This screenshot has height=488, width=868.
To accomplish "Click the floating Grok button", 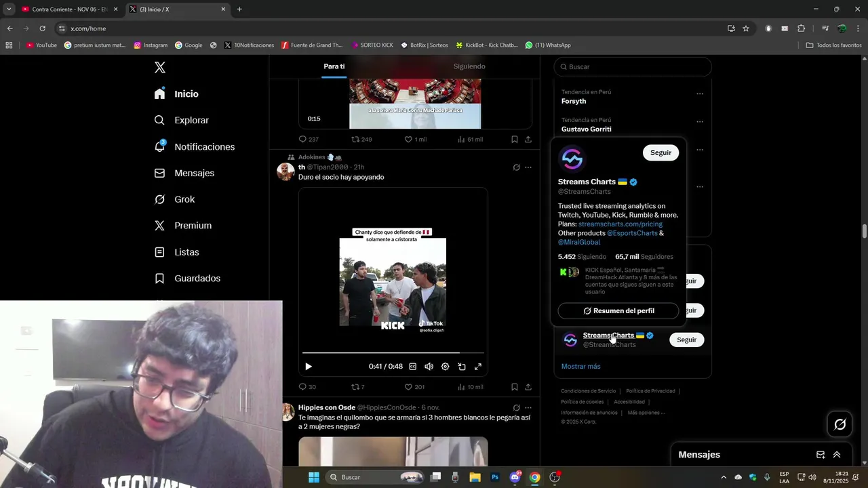I will point(840,424).
